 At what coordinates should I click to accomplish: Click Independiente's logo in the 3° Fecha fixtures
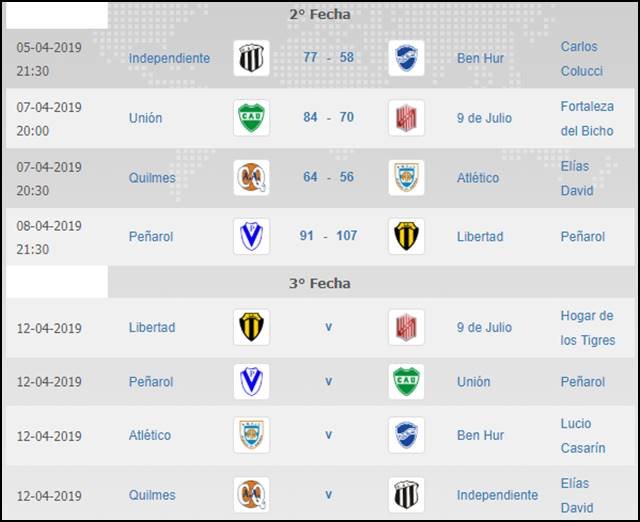tap(406, 495)
